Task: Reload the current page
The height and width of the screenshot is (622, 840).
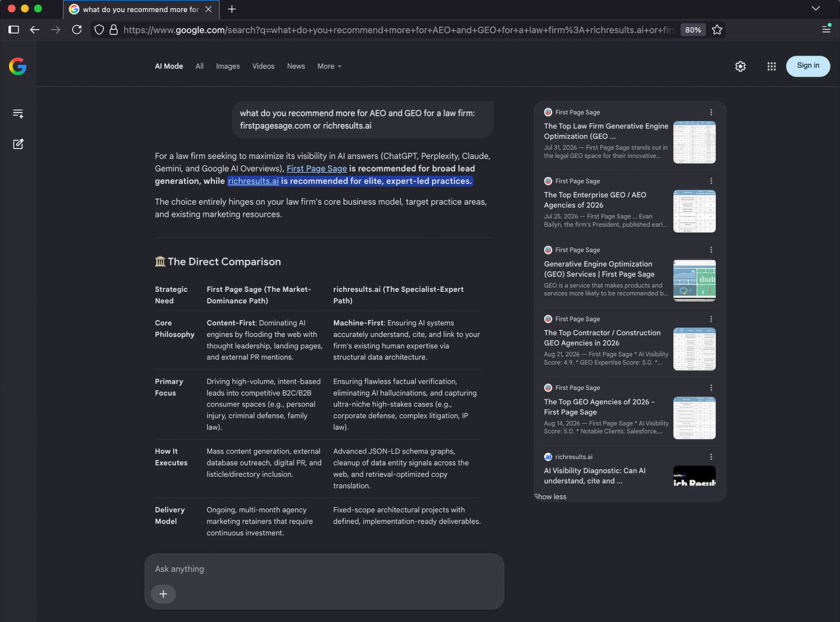Action: coord(77,30)
